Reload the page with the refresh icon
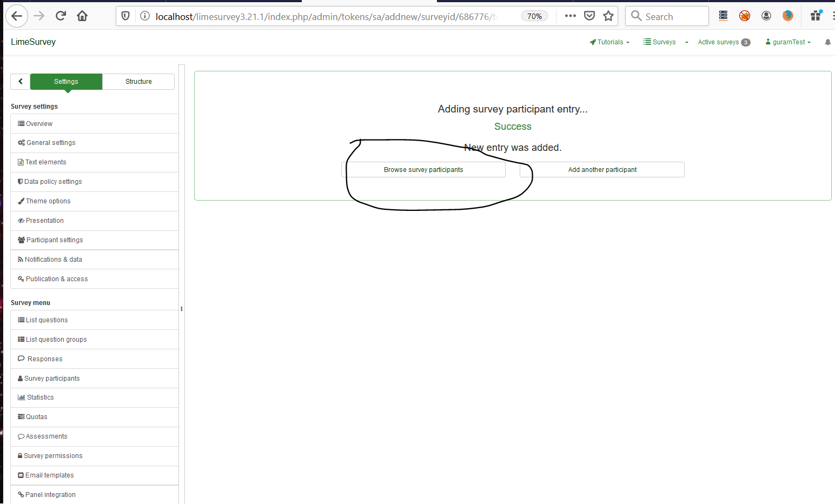 [x=61, y=16]
